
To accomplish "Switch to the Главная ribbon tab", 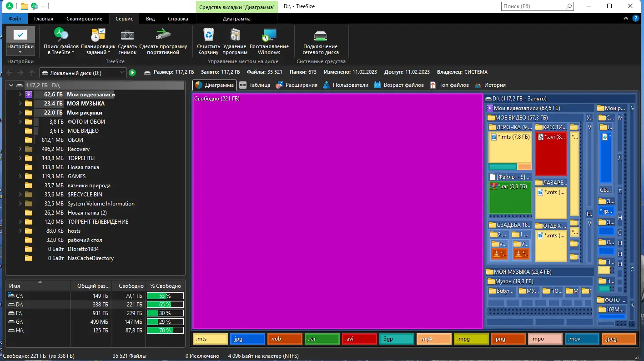I will click(x=43, y=19).
